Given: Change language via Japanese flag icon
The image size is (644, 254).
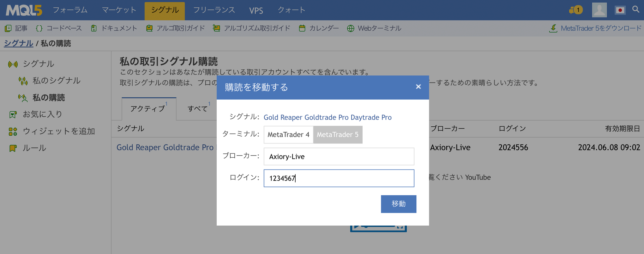Looking at the screenshot, I should tap(620, 10).
